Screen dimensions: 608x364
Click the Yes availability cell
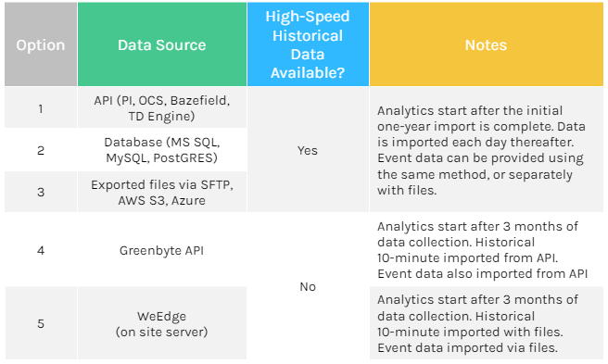point(308,150)
